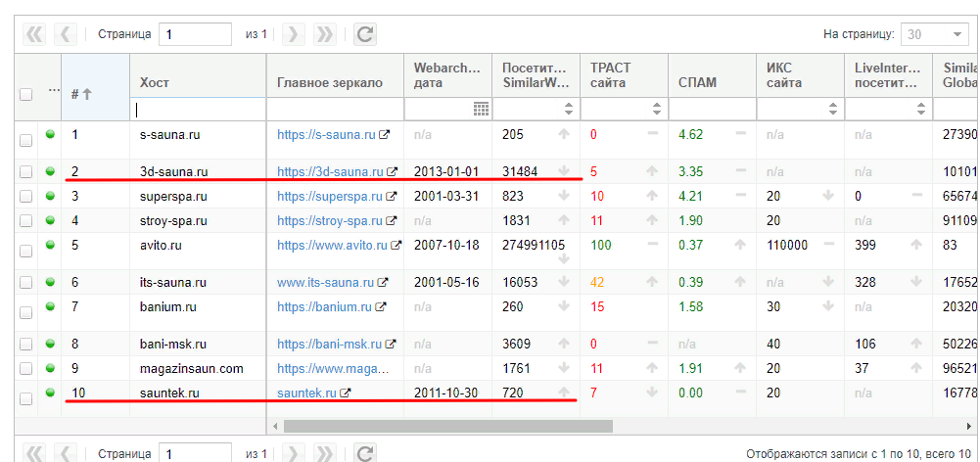Image resolution: width=980 pixels, height=462 pixels.
Task: Check the row checkbox for superspa.ru
Action: (25, 197)
